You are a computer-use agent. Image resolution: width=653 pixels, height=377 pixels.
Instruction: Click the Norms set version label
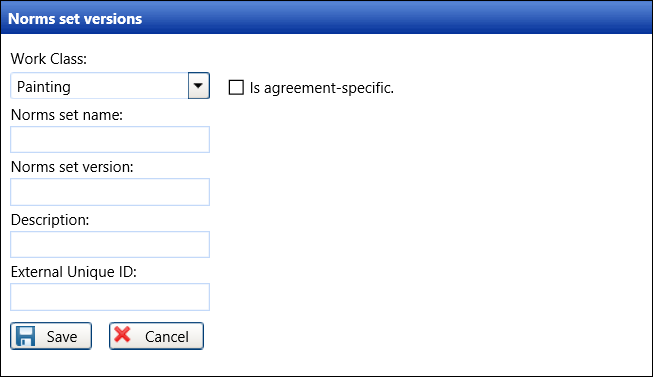click(72, 167)
